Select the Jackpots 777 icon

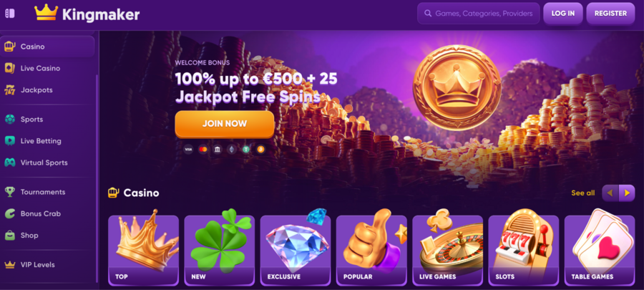click(9, 90)
